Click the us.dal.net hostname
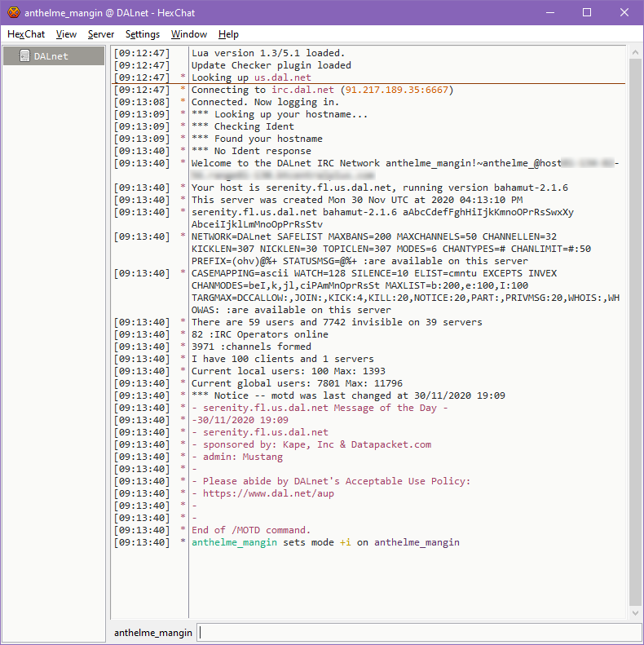644x645 pixels. click(283, 77)
